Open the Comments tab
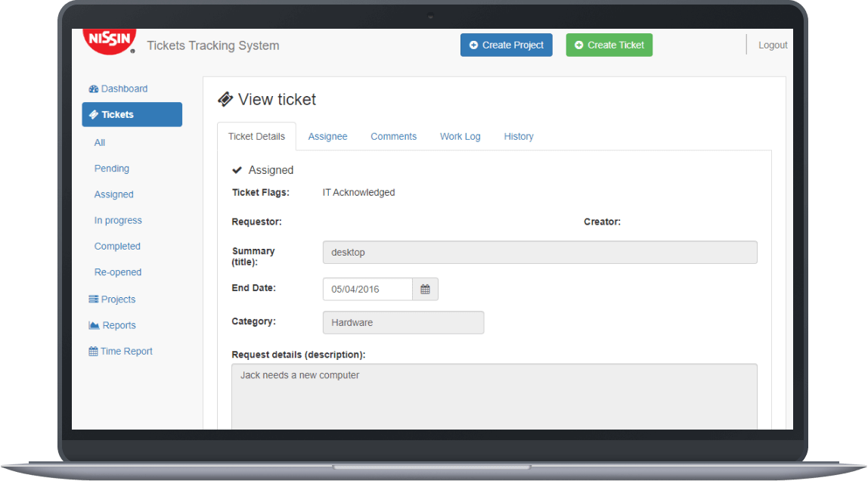The height and width of the screenshot is (481, 868). [393, 136]
